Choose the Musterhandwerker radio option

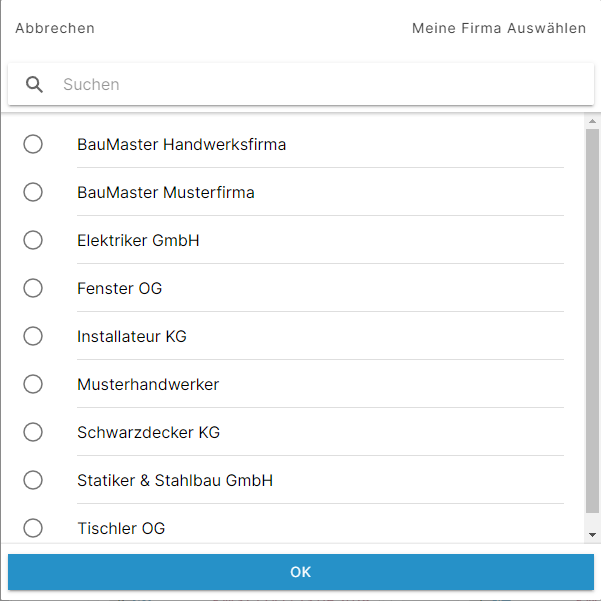coord(33,384)
